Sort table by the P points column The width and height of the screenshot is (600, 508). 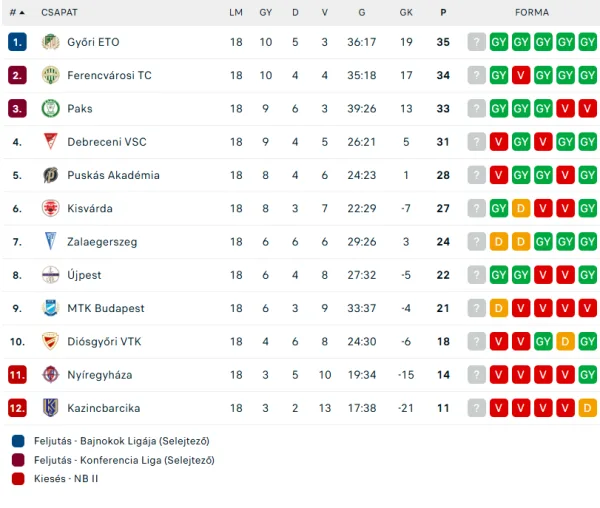443,12
